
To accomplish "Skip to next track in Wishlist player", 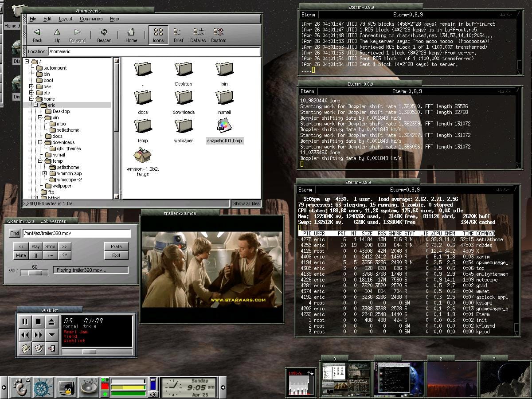I will (39, 335).
